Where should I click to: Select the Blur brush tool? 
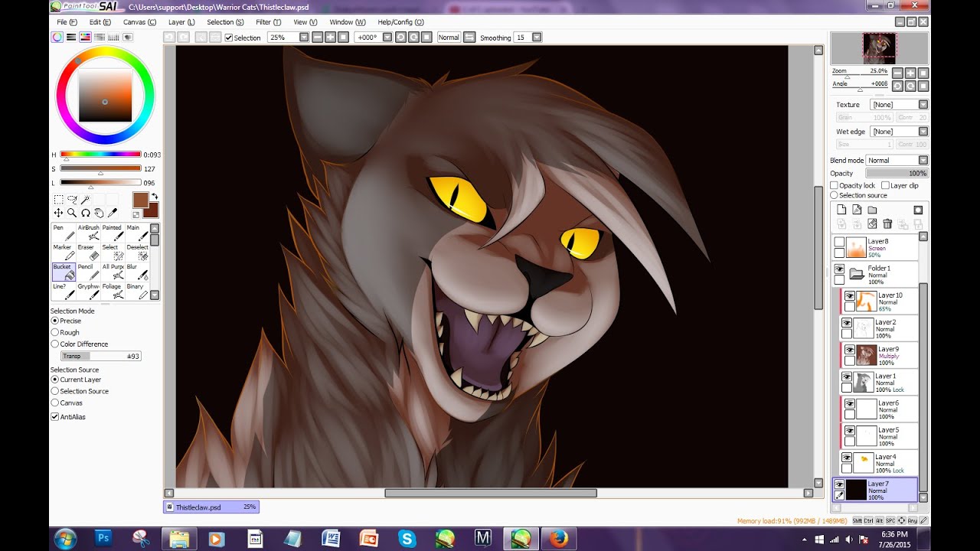(137, 272)
